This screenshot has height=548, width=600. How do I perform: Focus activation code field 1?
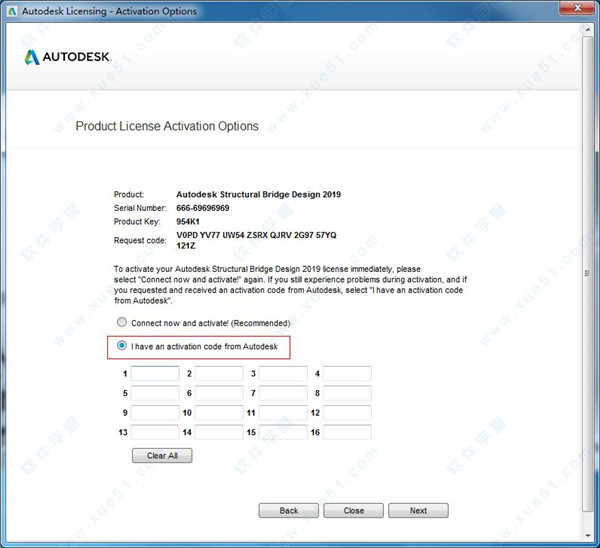pyautogui.click(x=155, y=374)
